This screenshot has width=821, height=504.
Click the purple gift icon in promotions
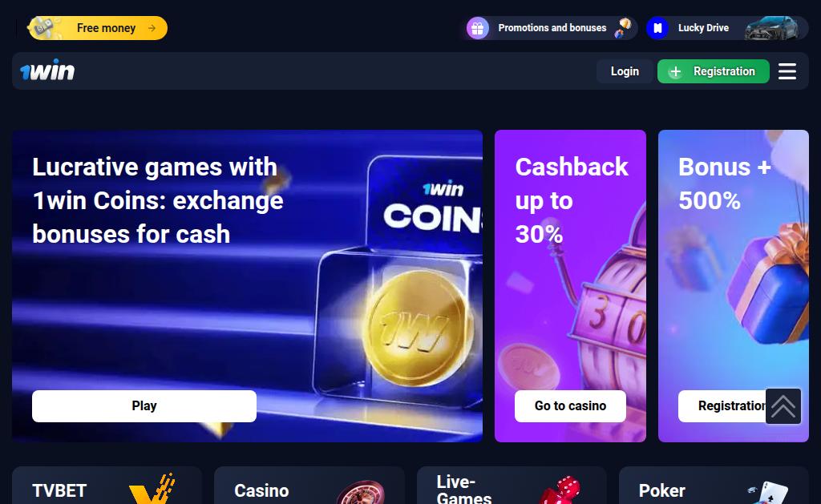[x=478, y=28]
